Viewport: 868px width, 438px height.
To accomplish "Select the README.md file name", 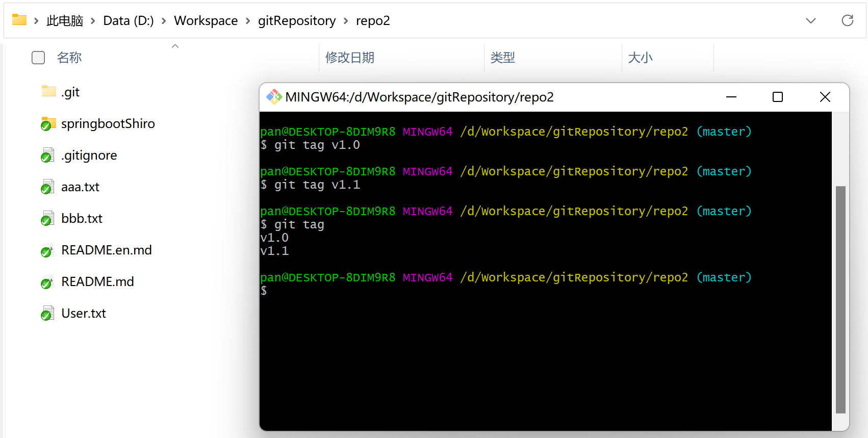I will tap(97, 282).
